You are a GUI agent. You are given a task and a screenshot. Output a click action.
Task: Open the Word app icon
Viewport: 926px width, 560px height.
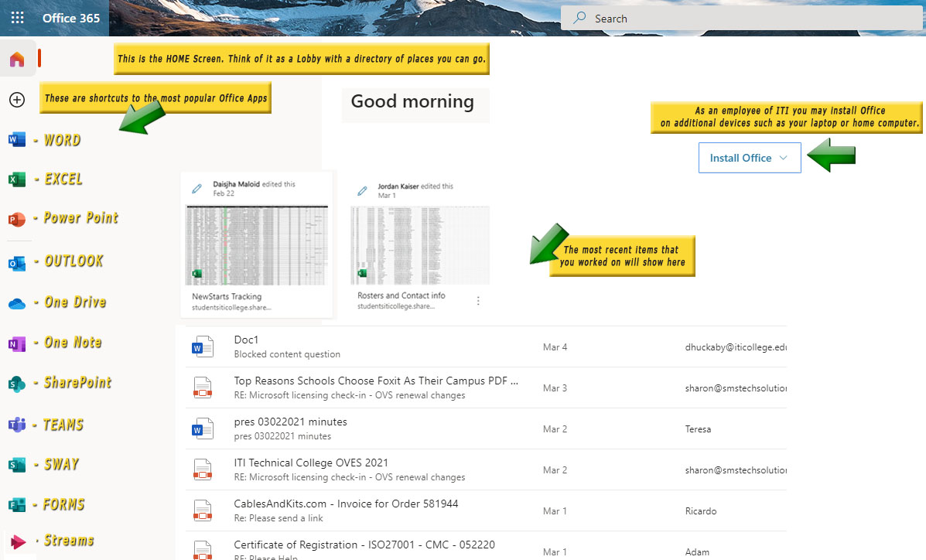(17, 140)
